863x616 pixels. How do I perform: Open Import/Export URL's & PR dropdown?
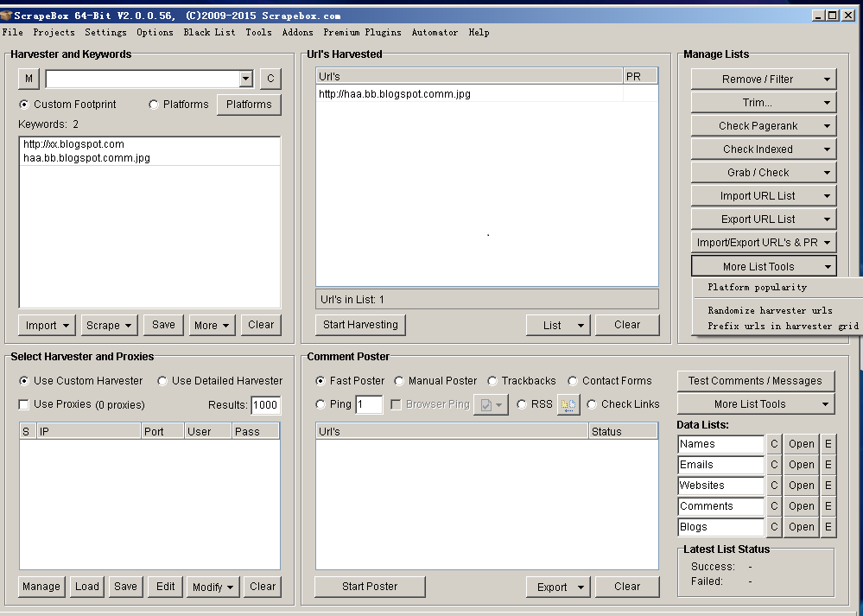[764, 242]
